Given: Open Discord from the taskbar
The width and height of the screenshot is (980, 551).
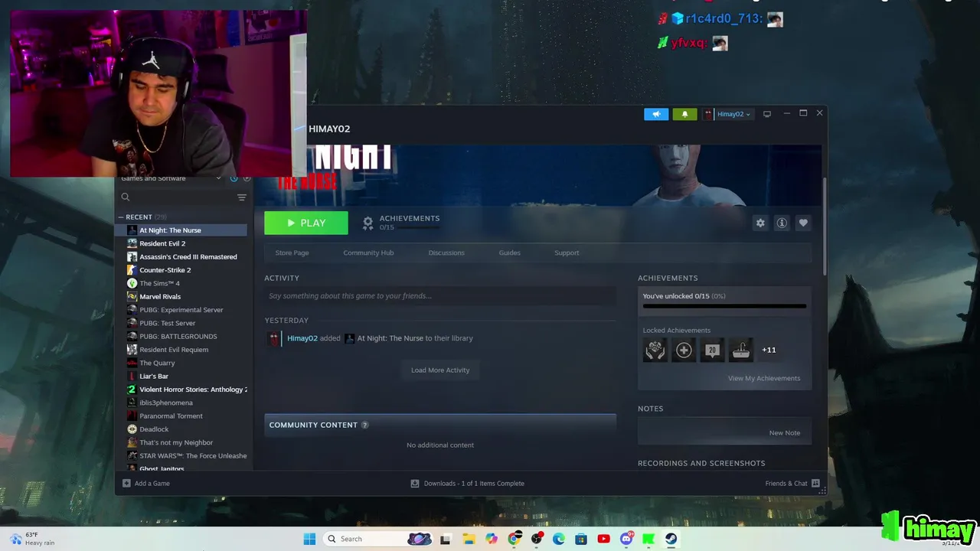Looking at the screenshot, I should click(x=626, y=539).
